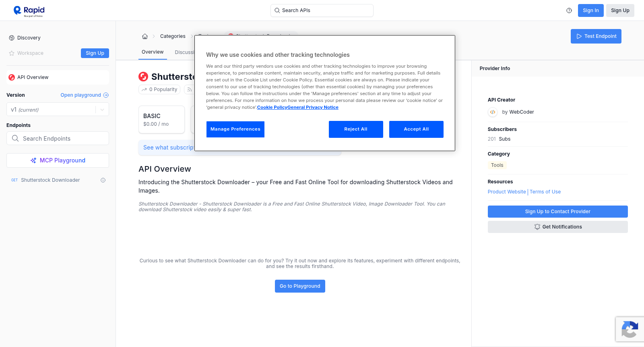Open the General Privacy Notice link
This screenshot has width=644, height=347.
click(313, 107)
